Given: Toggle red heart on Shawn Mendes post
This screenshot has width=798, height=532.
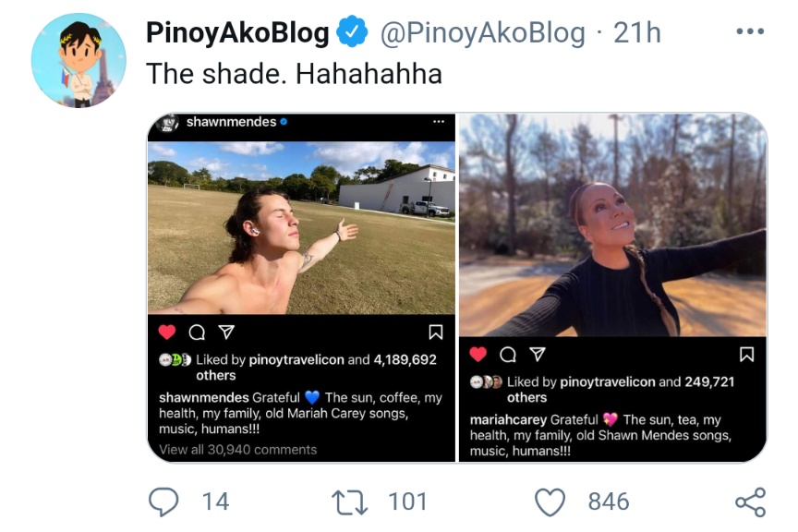Looking at the screenshot, I should tap(167, 332).
